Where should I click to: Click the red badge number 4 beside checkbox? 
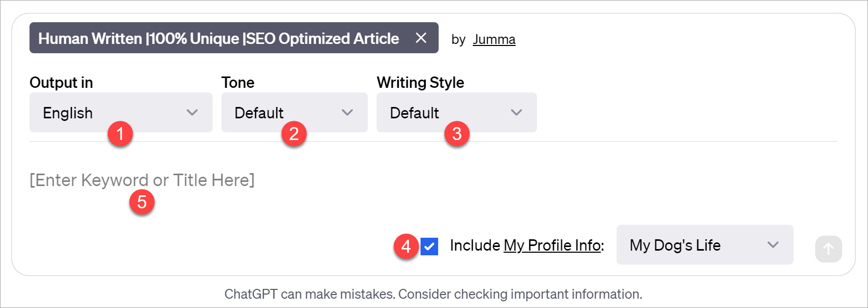pos(406,247)
